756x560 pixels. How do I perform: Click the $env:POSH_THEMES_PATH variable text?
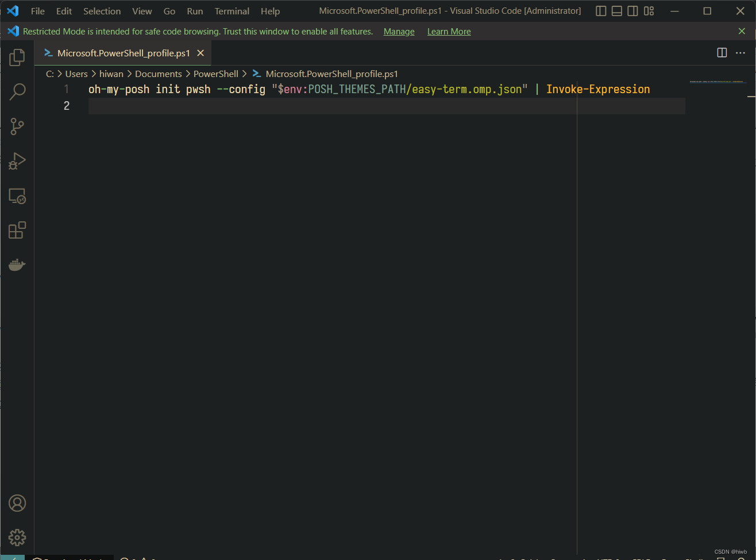tap(342, 89)
